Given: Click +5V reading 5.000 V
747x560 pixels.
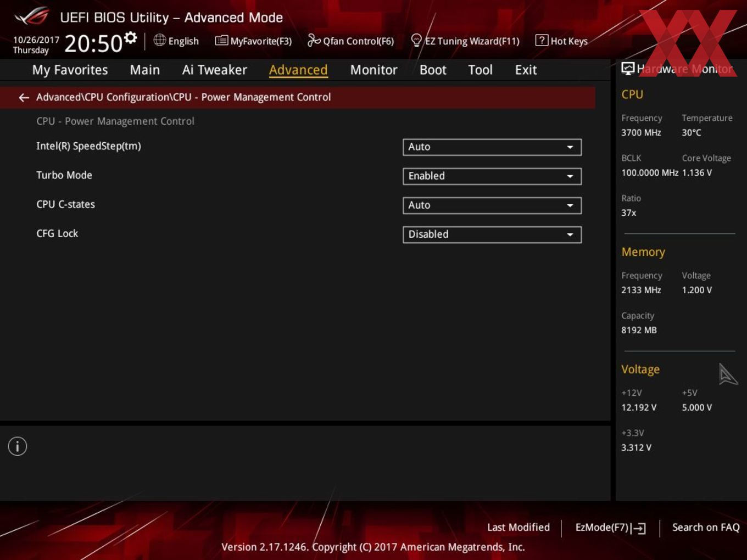Looking at the screenshot, I should (697, 407).
